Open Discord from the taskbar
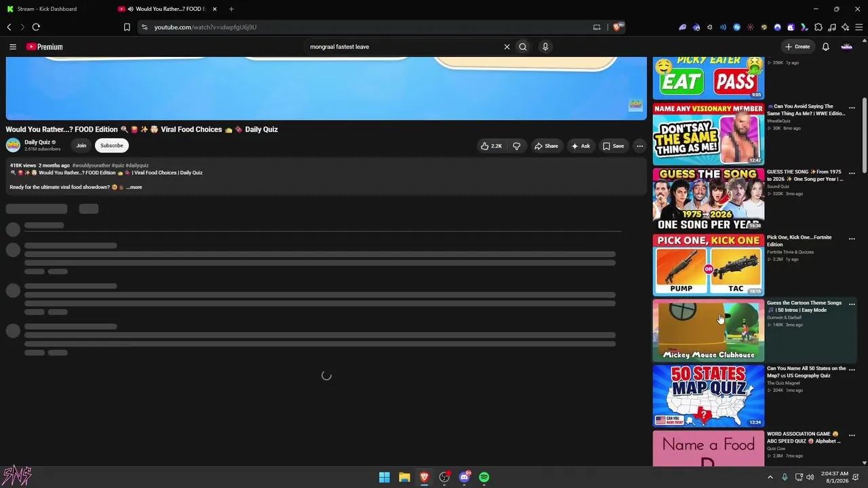The width and height of the screenshot is (868, 488). 465,477
